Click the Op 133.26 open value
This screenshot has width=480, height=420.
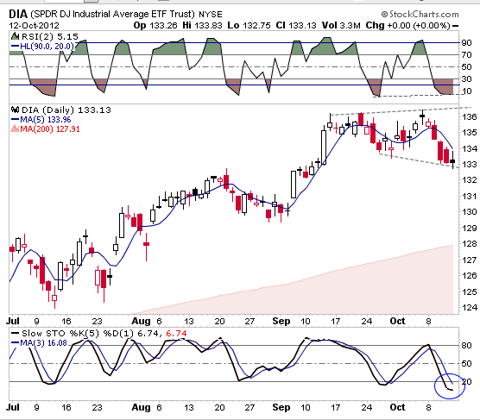pos(155,25)
